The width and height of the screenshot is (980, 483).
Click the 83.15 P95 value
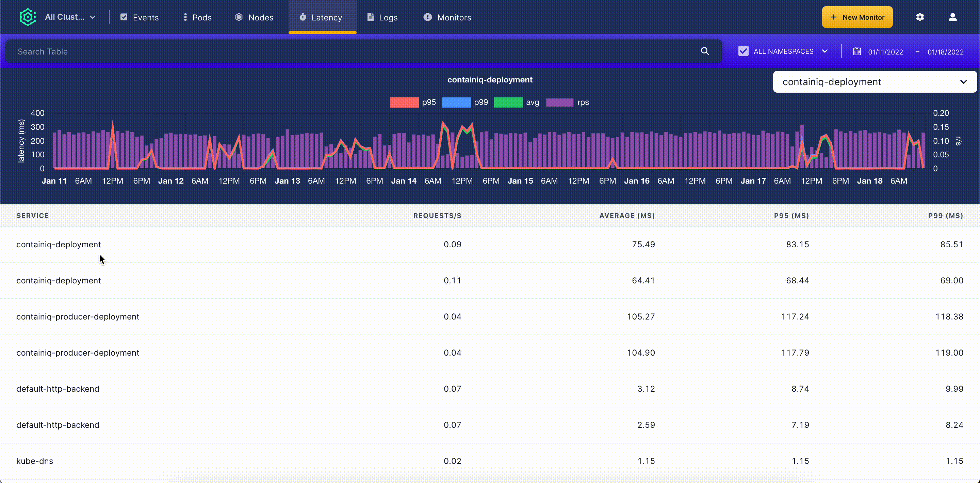click(797, 245)
